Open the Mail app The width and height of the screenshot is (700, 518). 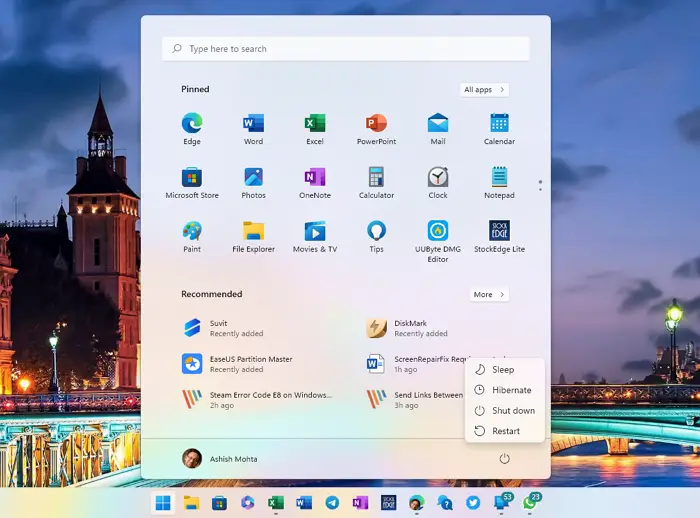(438, 129)
